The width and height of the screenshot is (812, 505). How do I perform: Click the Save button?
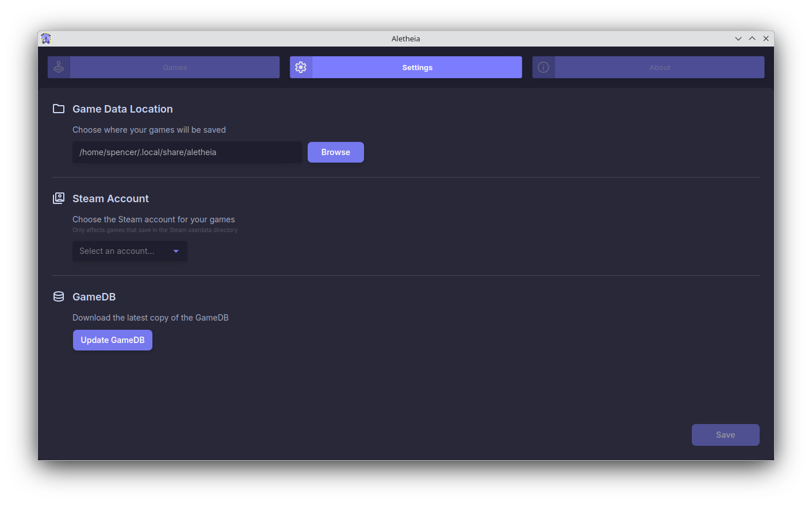click(x=726, y=435)
